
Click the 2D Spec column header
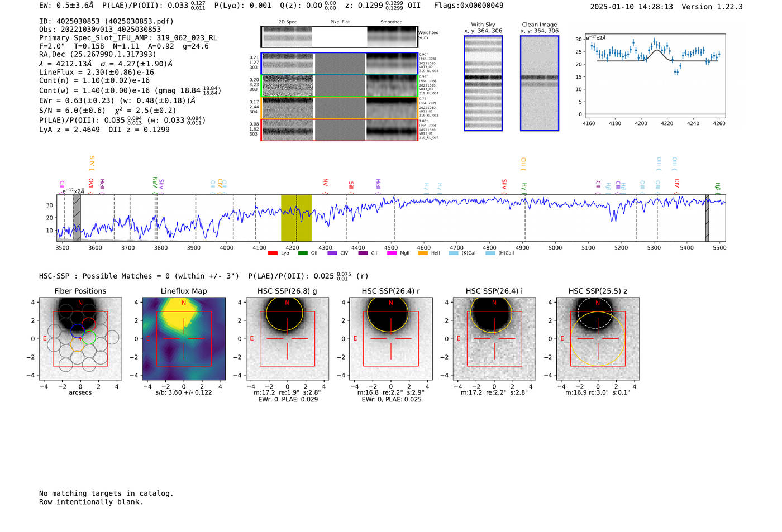(x=288, y=22)
